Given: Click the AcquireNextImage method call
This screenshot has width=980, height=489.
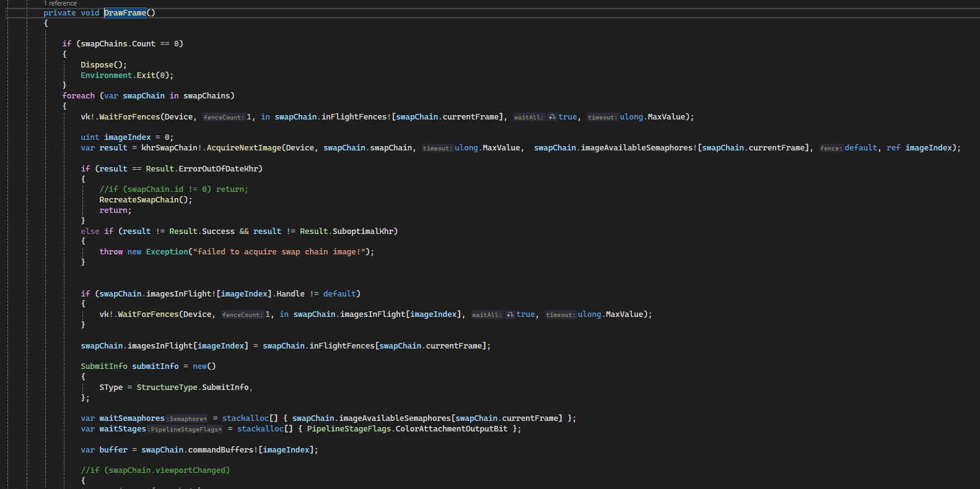Looking at the screenshot, I should [244, 148].
